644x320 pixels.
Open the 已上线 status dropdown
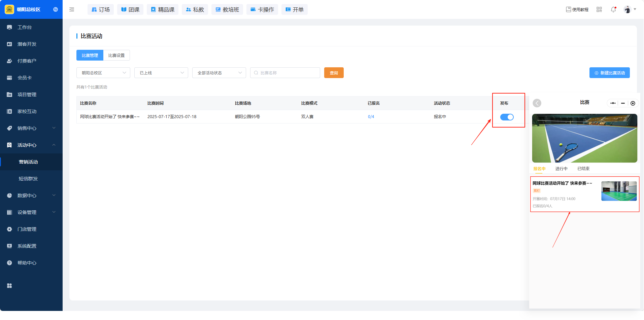(161, 73)
